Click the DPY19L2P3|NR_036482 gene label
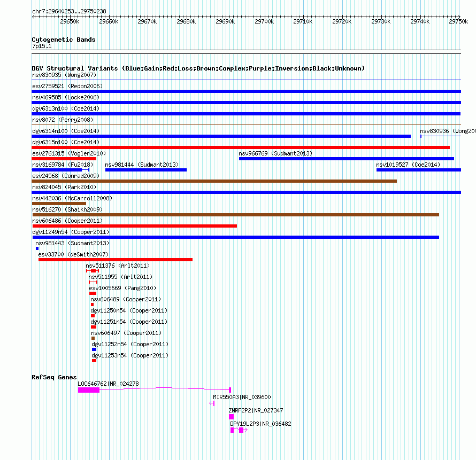 260,424
